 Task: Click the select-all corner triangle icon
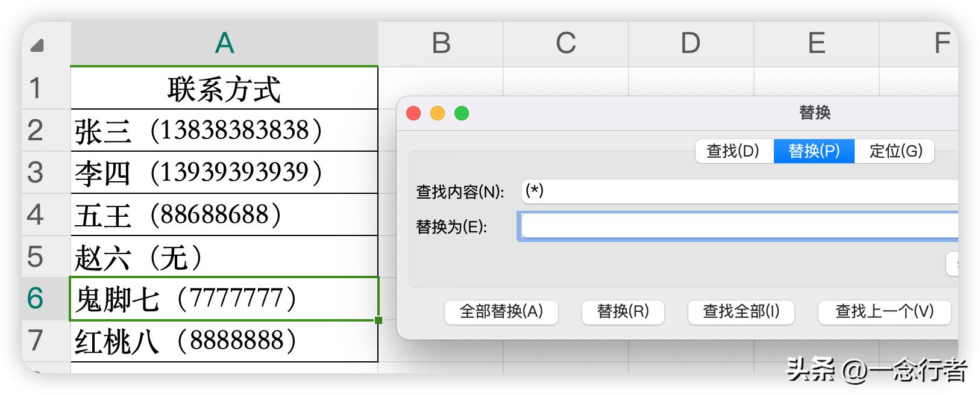click(37, 45)
